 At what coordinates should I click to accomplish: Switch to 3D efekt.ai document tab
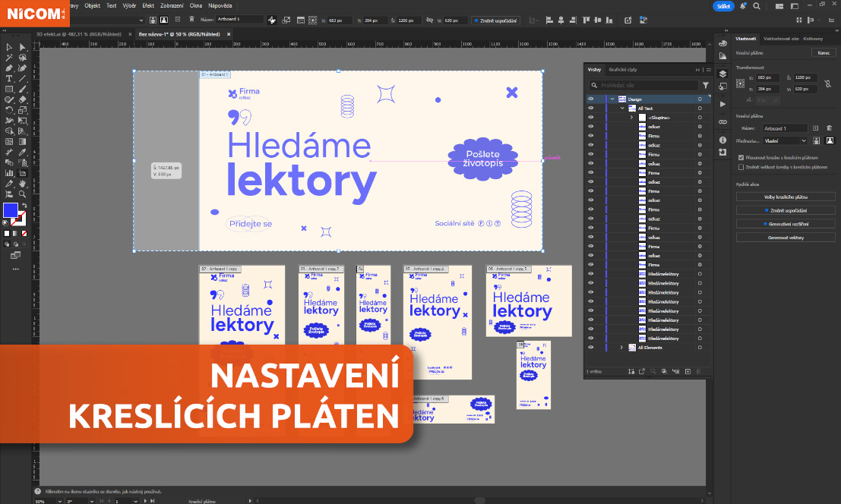click(79, 34)
